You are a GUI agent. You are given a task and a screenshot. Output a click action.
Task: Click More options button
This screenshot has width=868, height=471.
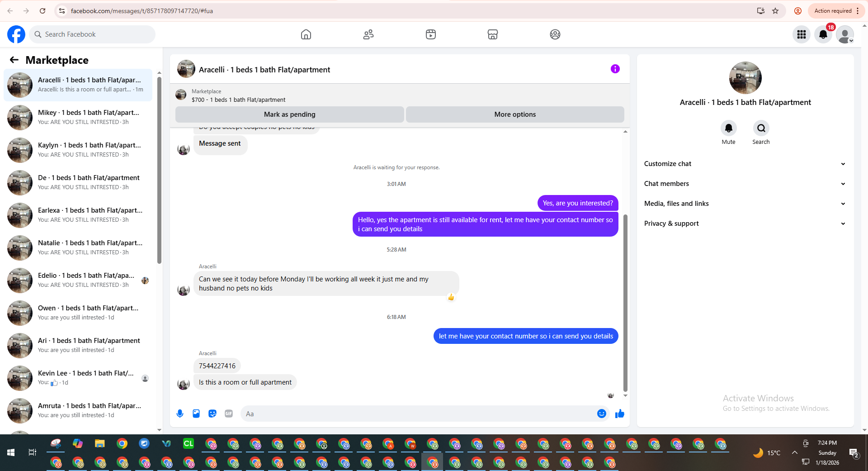pos(515,114)
